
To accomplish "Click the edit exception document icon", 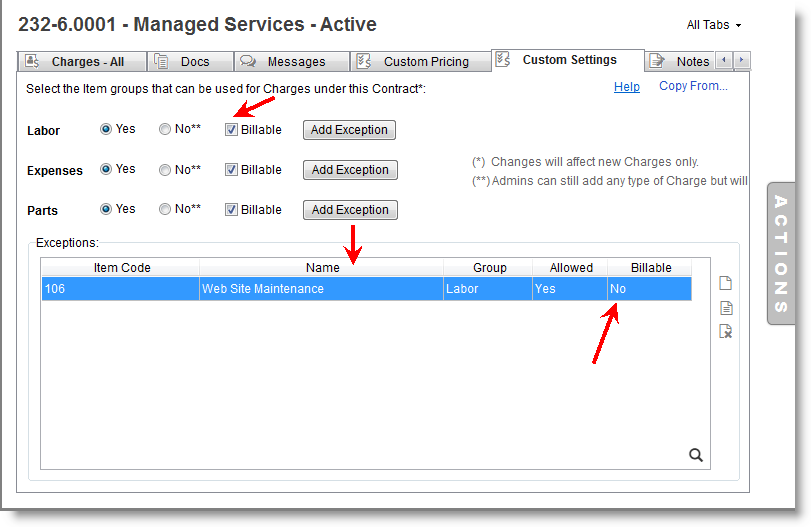I will point(727,308).
